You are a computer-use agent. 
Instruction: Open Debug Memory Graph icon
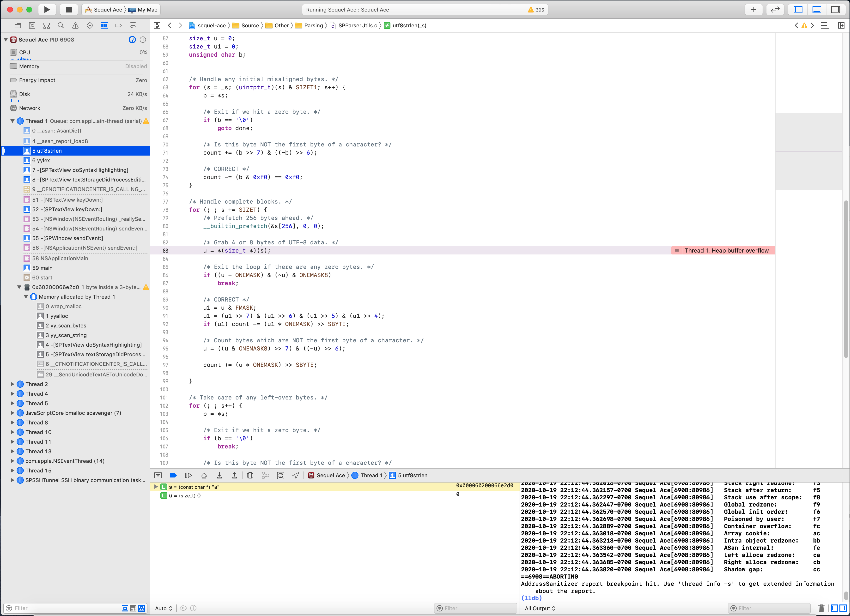pos(266,475)
